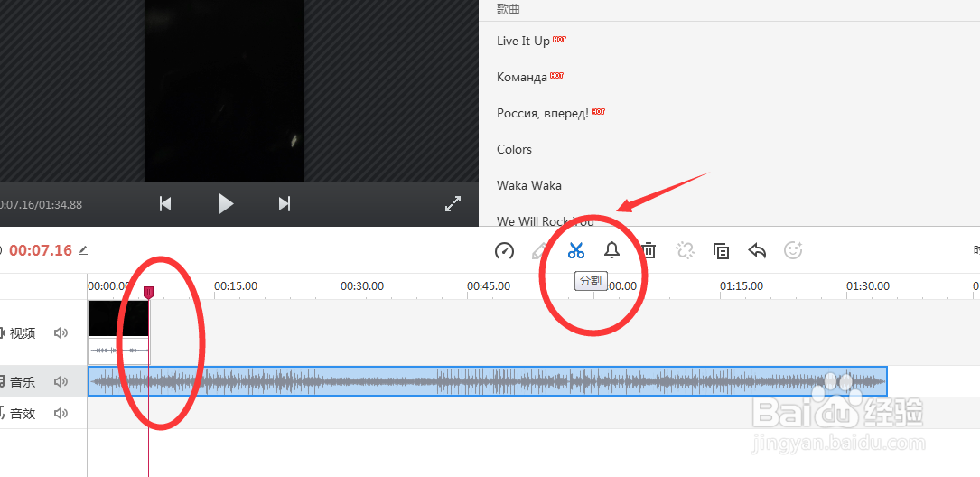Click the bell notification tool icon

pyautogui.click(x=611, y=250)
